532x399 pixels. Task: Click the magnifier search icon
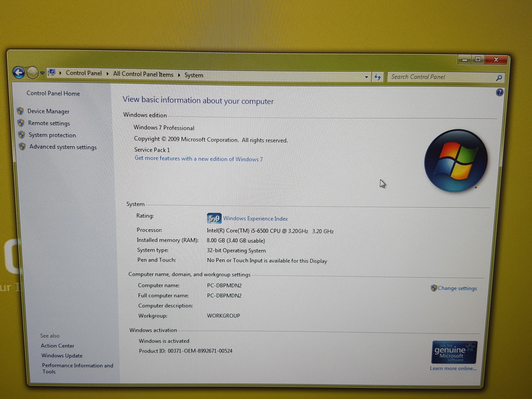pos(499,78)
